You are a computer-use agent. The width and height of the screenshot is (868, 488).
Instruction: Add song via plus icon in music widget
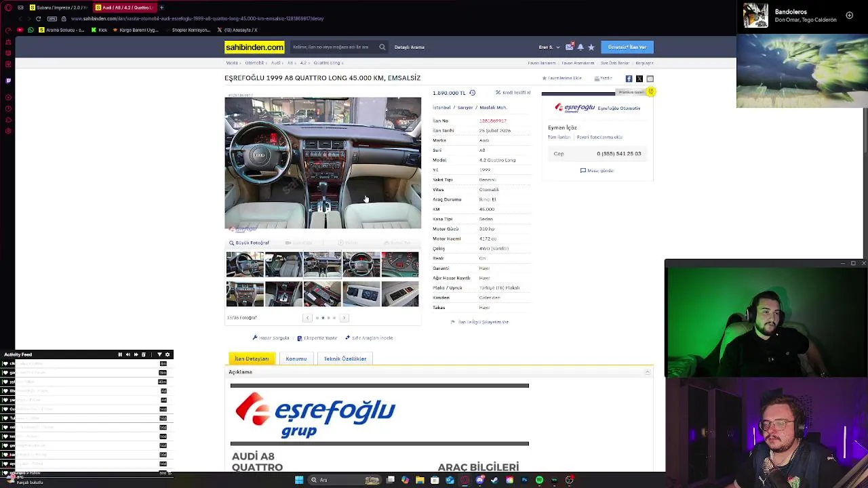[849, 15]
